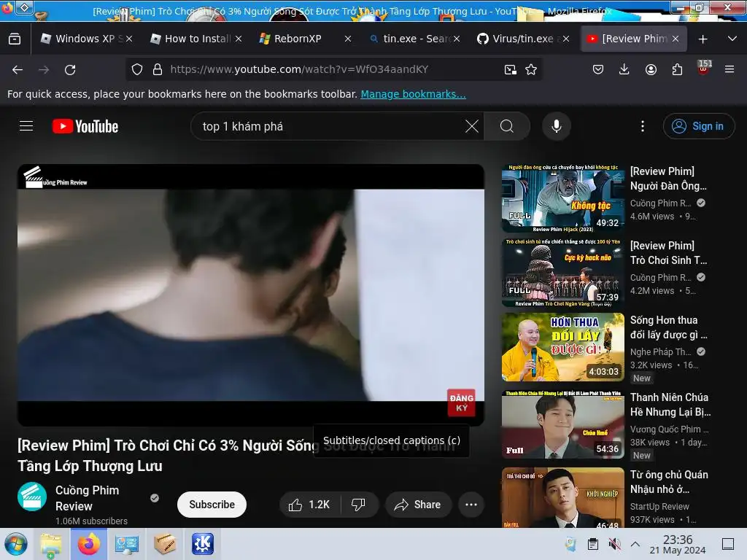Viewport: 747px width, 560px height.
Task: Switch to the RebornXP tab
Action: pyautogui.click(x=298, y=39)
